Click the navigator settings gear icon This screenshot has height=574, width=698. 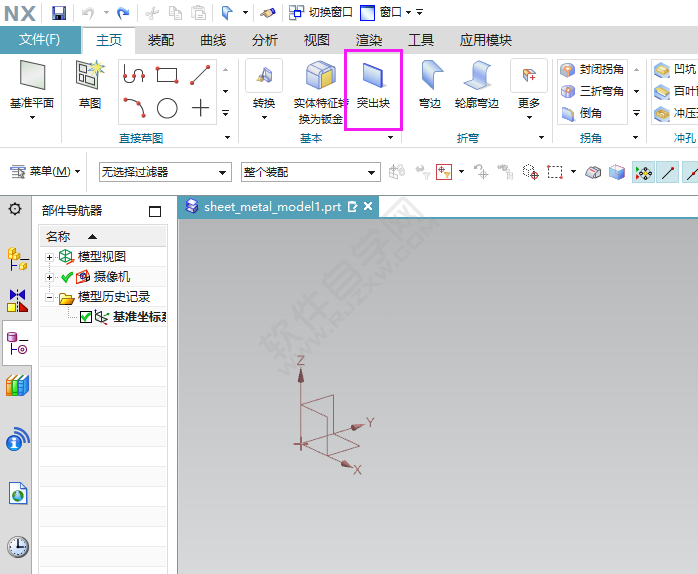15,209
